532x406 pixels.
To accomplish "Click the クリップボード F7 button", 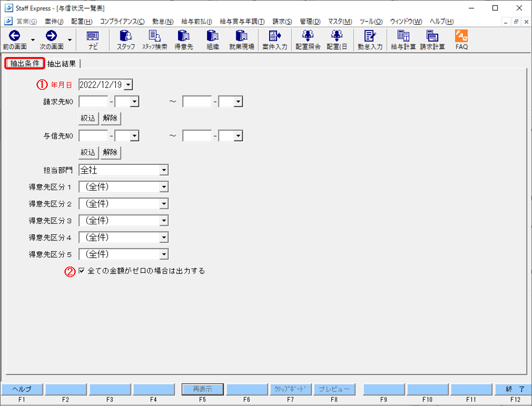I will (290, 389).
